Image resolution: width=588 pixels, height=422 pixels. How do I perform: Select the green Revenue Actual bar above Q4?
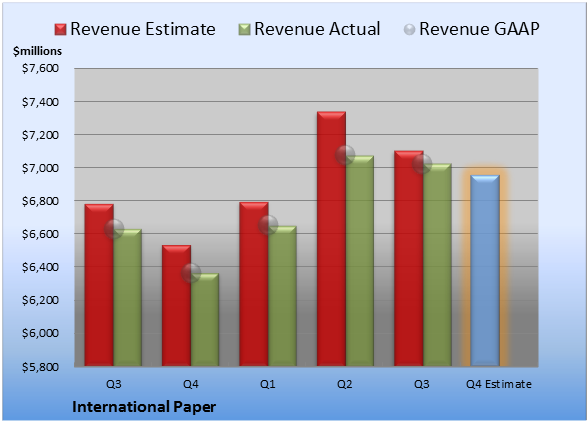point(205,320)
